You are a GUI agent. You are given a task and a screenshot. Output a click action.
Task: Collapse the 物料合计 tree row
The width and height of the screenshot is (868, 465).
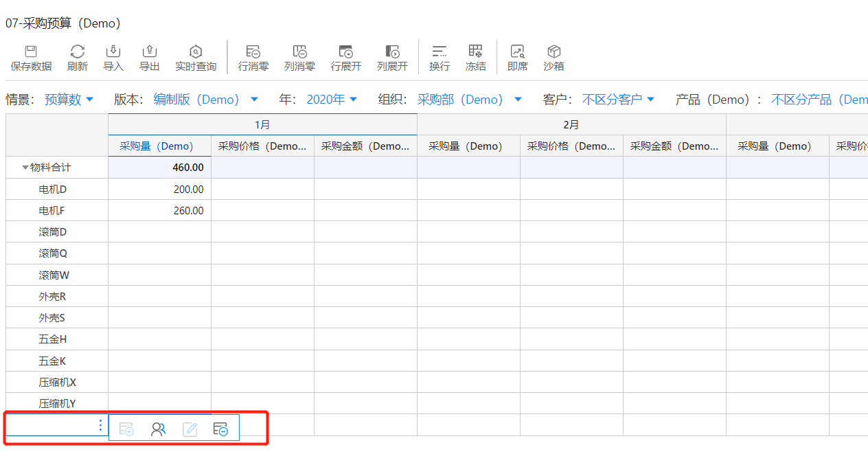25,168
